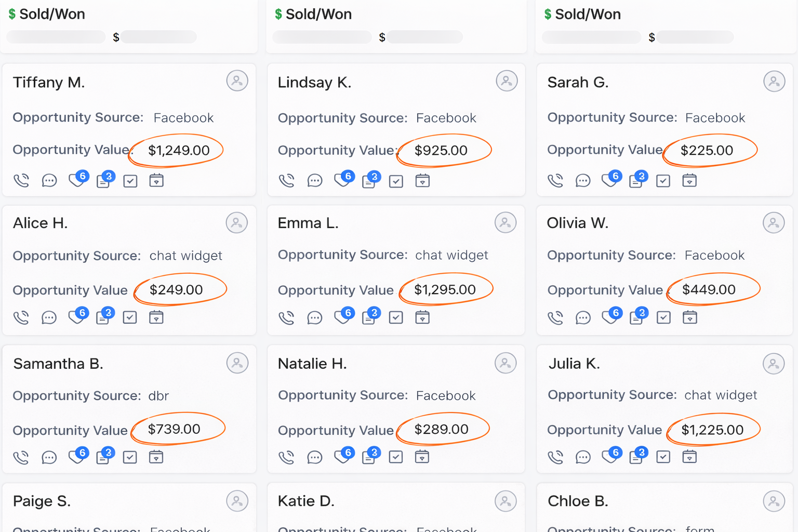Click $1,249.00 value on Tiffany M. card
This screenshot has width=798, height=532.
point(179,151)
